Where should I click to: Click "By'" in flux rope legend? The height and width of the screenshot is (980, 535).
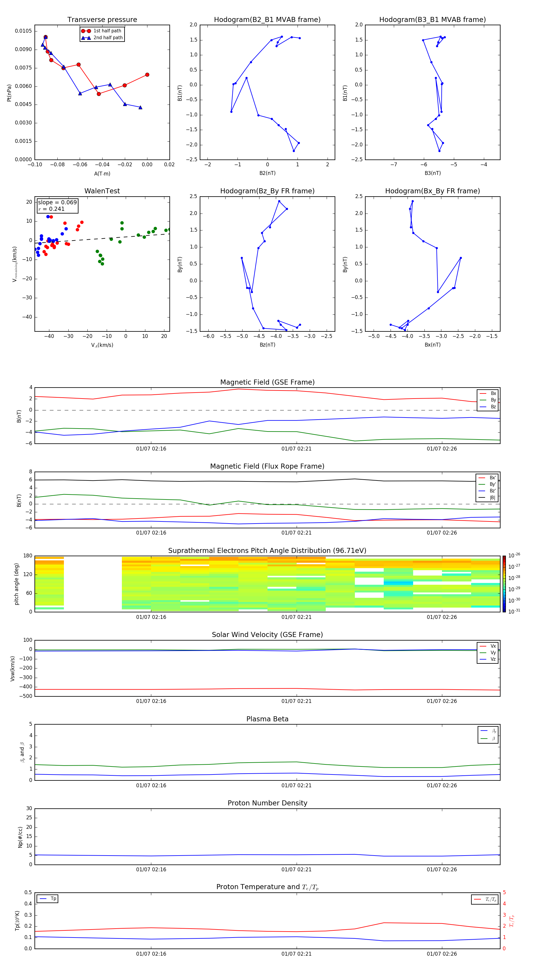(487, 484)
